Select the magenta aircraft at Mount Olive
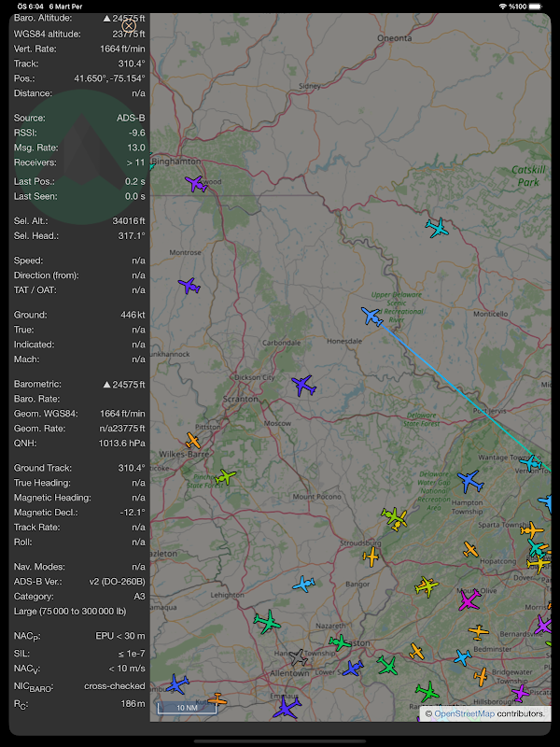The width and height of the screenshot is (560, 747). coord(469,599)
